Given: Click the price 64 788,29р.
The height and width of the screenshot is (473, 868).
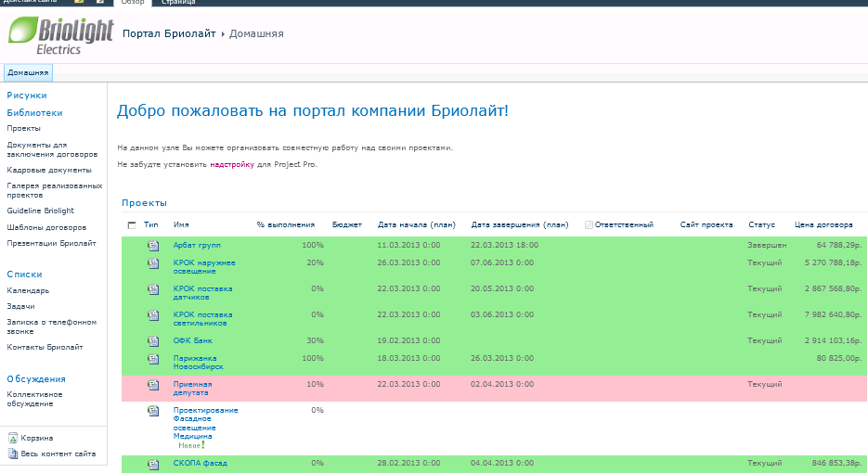Looking at the screenshot, I should pos(839,245).
